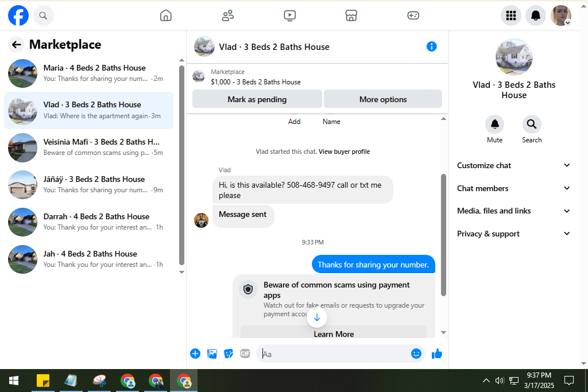Open the emoji picker smiley
588x392 pixels.
[x=416, y=354]
